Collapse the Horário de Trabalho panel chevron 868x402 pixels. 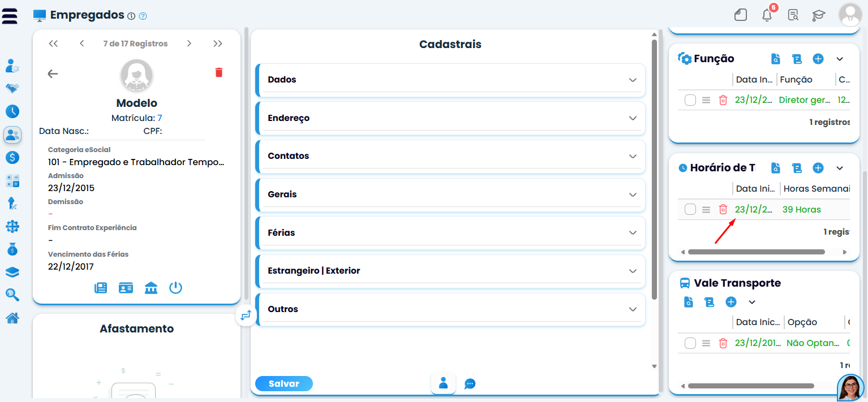pyautogui.click(x=840, y=168)
